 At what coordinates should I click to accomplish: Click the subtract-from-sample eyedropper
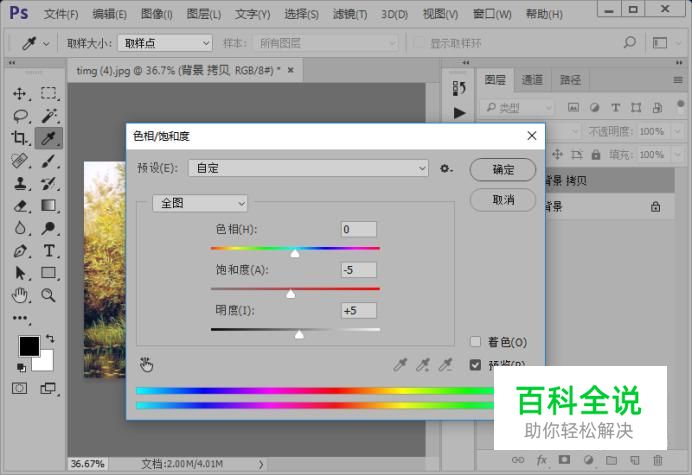point(446,365)
